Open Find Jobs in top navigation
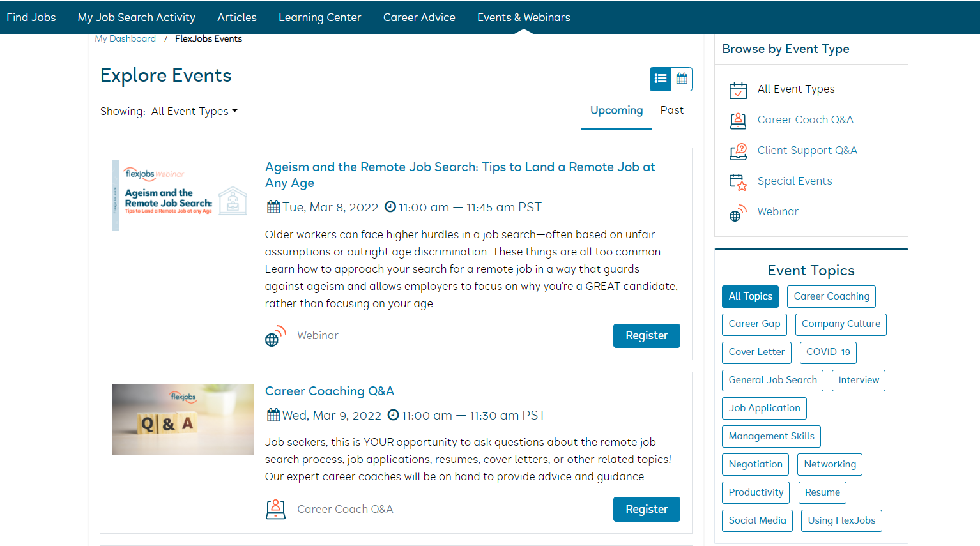Viewport: 980px width, 546px height. pos(31,17)
